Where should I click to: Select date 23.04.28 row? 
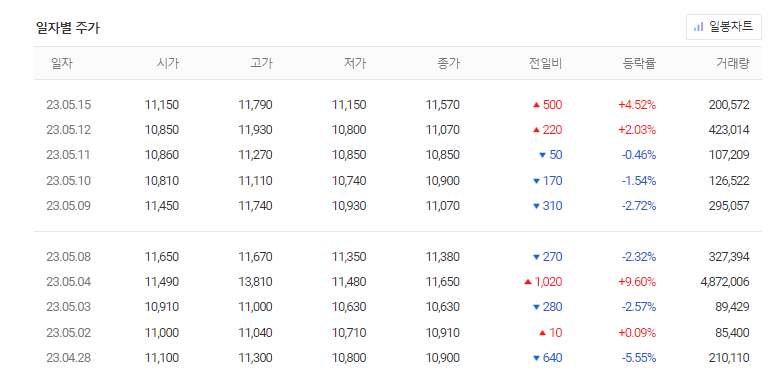398,358
